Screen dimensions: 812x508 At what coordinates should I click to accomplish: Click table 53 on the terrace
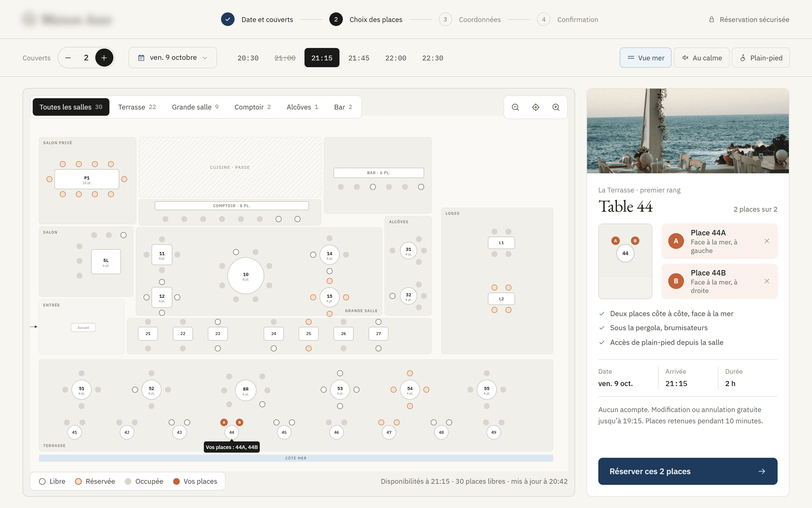(x=340, y=390)
